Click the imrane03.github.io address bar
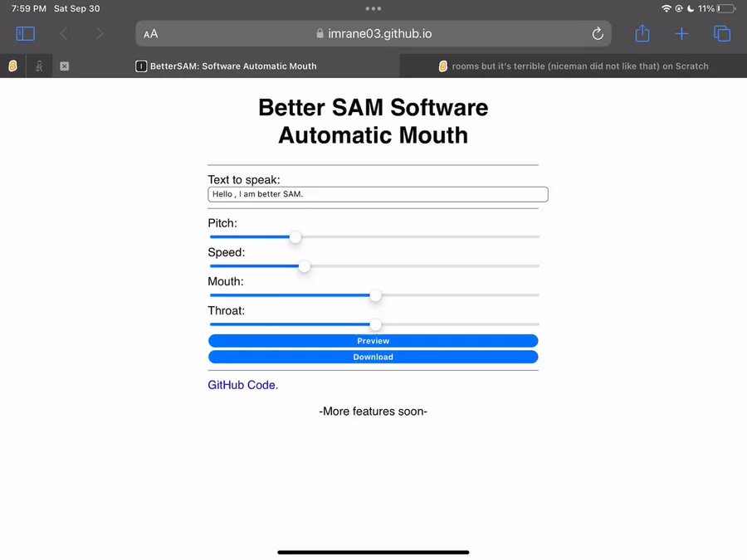Image resolution: width=747 pixels, height=560 pixels. point(373,34)
